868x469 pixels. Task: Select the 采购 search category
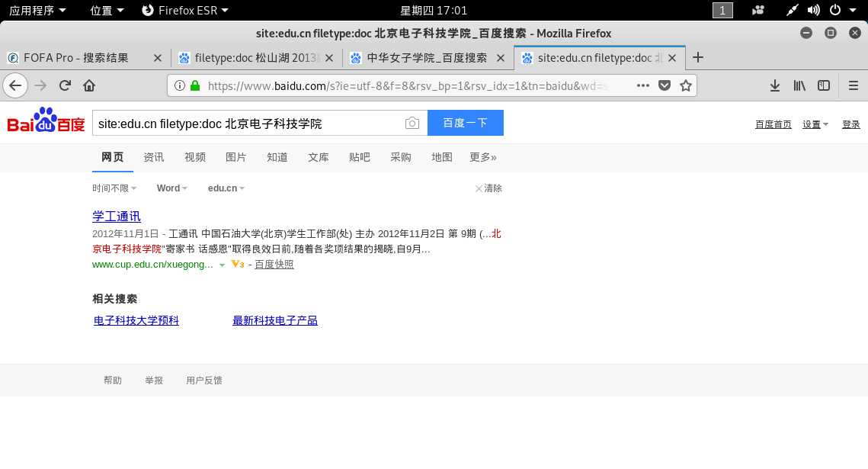pos(400,157)
